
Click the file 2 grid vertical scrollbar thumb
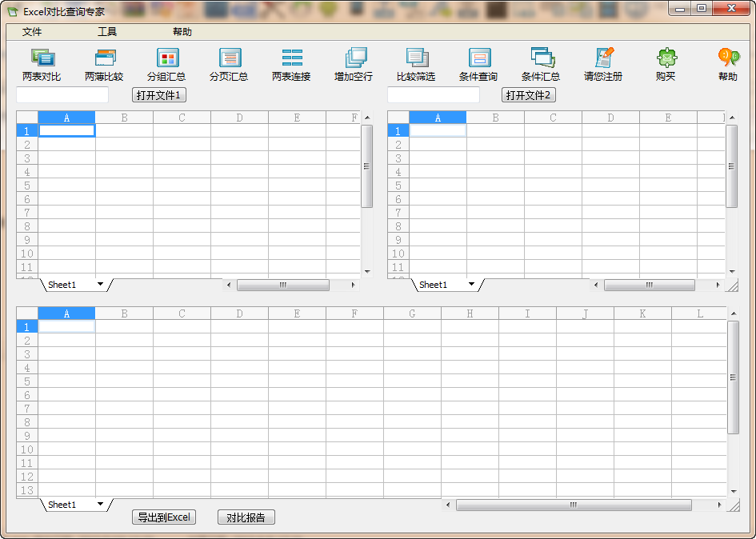pos(732,166)
